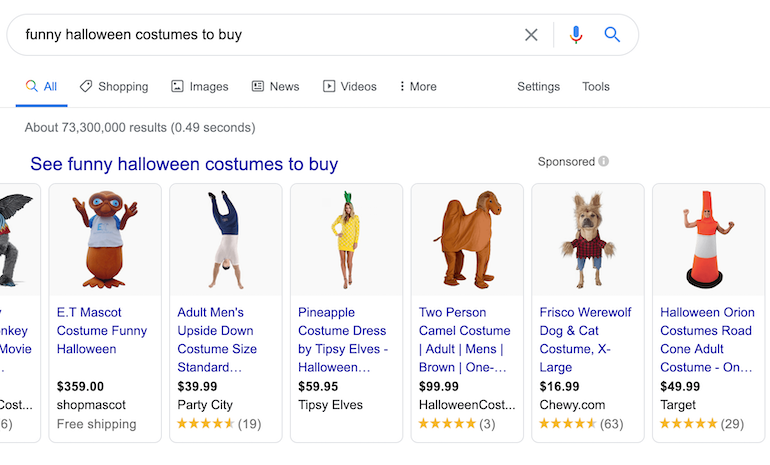Clear the search box with the X icon

531,35
